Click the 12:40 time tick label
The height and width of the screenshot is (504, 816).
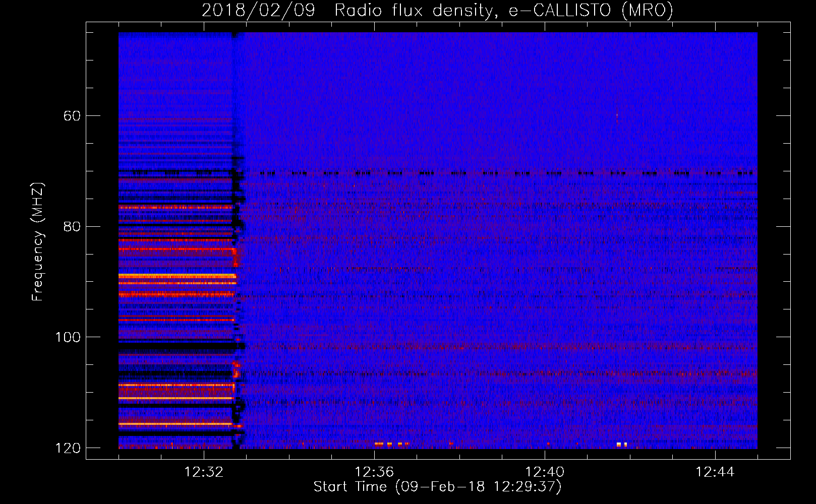point(545,472)
